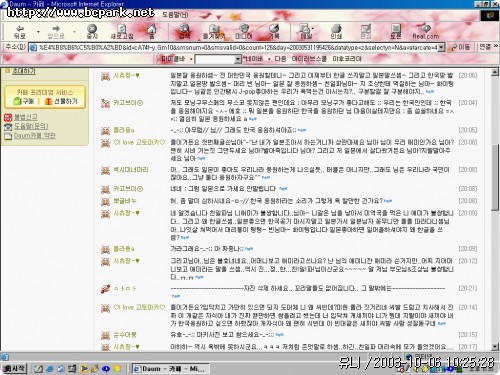500x375 pixels.
Task: Click the [20:21] timestamp
Action: [x=468, y=288]
